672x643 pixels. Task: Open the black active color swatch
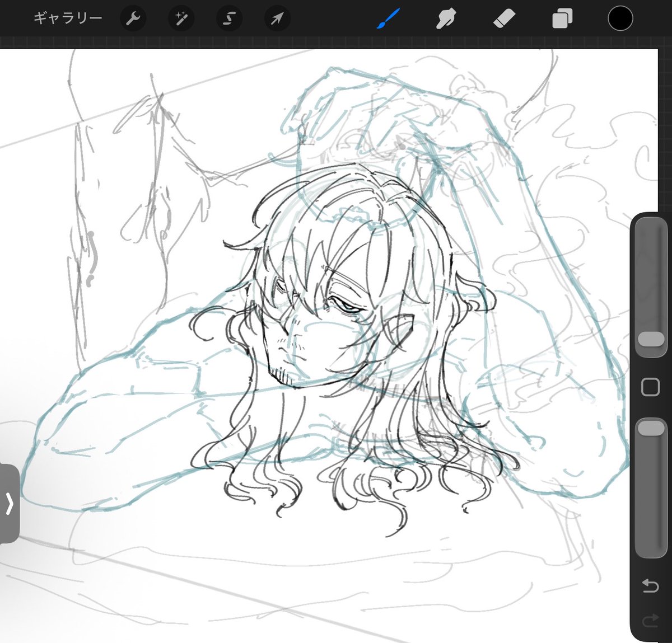[620, 18]
